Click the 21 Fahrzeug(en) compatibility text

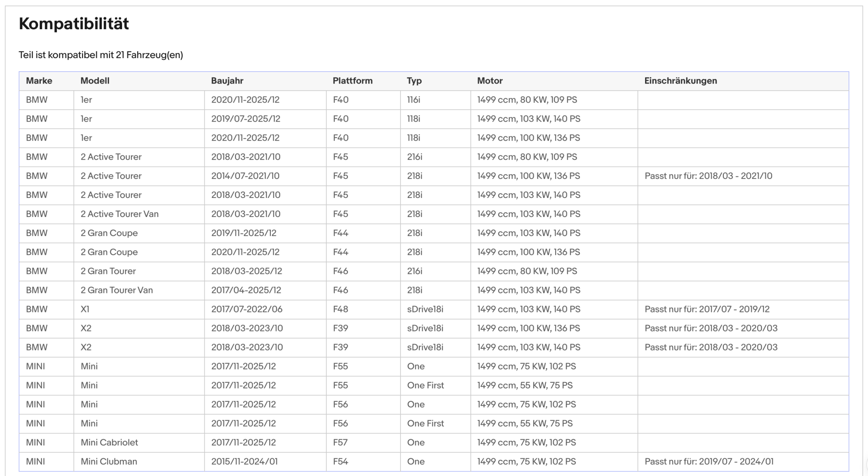[x=149, y=55]
